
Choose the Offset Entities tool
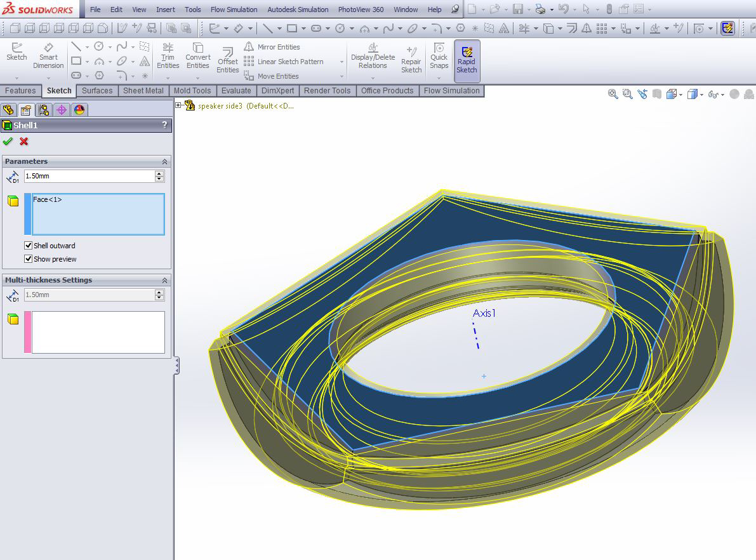228,60
